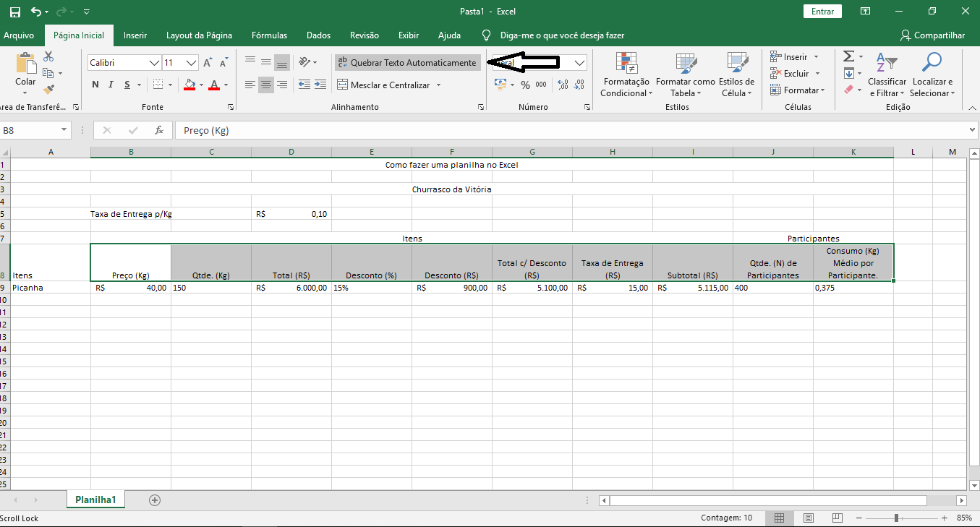Click the Increase Font Size icon
Image resolution: width=980 pixels, height=527 pixels.
(208, 63)
